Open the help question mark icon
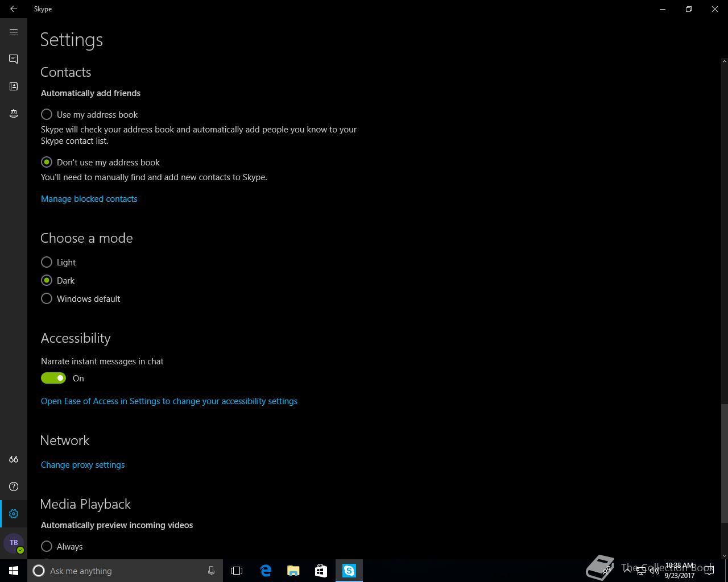This screenshot has width=728, height=582. point(14,487)
